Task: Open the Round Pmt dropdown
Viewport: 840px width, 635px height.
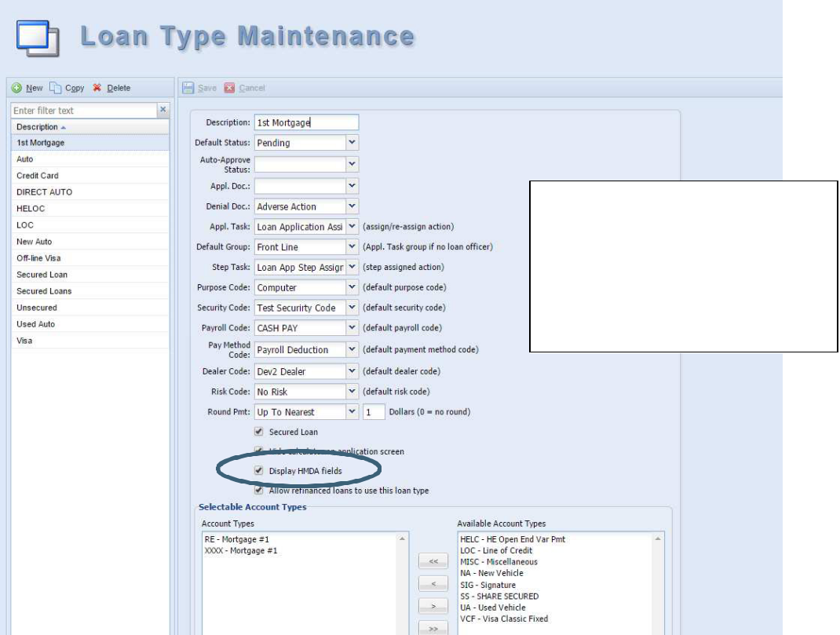Action: coord(352,412)
